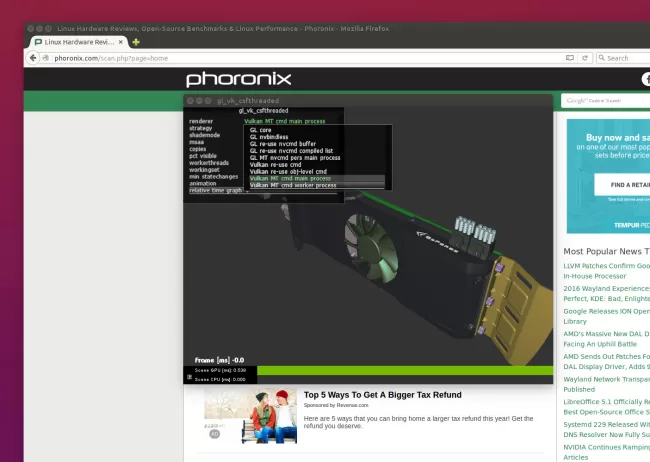The height and width of the screenshot is (462, 650).
Task: Open Google Releases ION news link
Action: [606, 316]
